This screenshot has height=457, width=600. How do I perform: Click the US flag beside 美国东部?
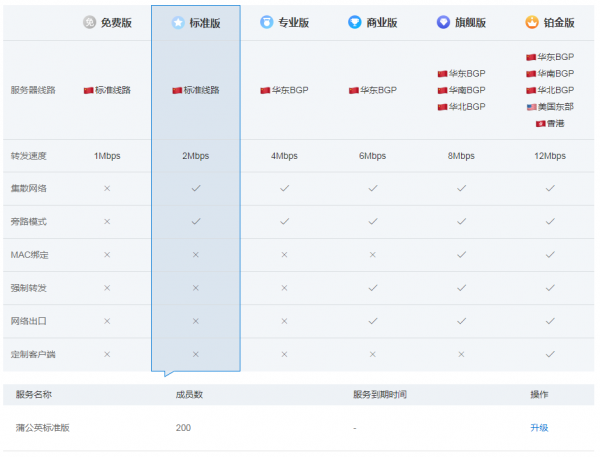click(531, 106)
